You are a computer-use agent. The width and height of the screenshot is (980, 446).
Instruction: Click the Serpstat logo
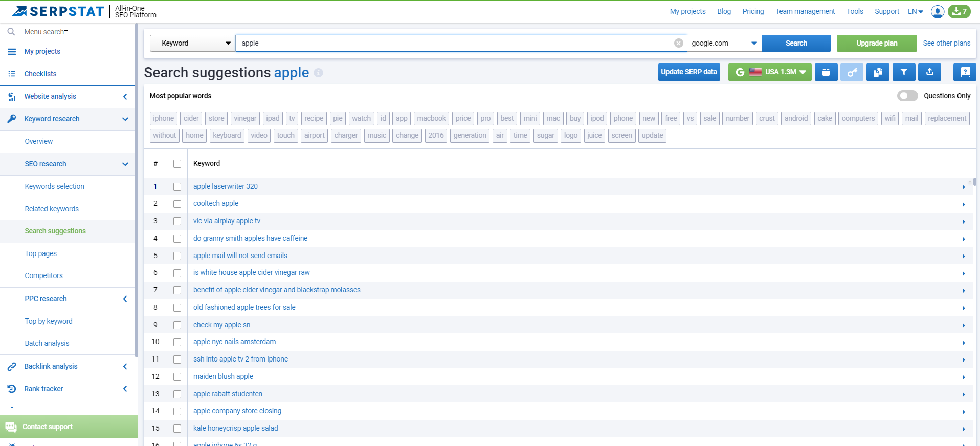coord(58,11)
